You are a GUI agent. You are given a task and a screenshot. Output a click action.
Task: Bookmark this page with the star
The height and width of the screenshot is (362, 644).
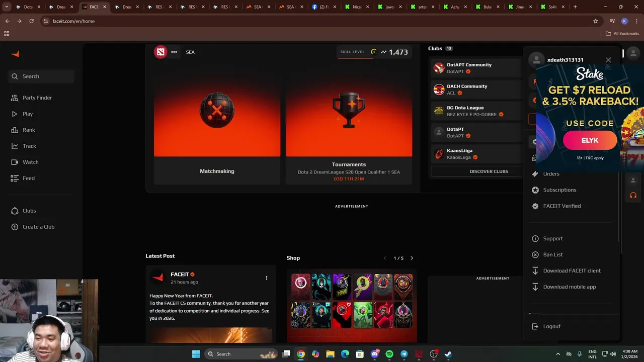click(596, 21)
